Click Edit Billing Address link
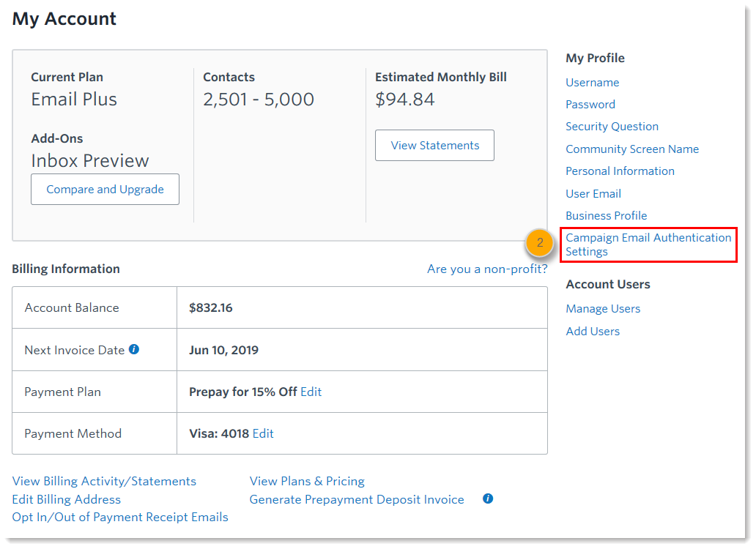 coord(66,499)
